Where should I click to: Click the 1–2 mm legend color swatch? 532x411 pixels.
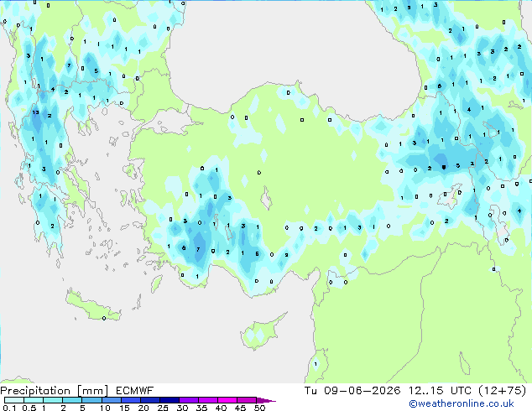point(53,400)
